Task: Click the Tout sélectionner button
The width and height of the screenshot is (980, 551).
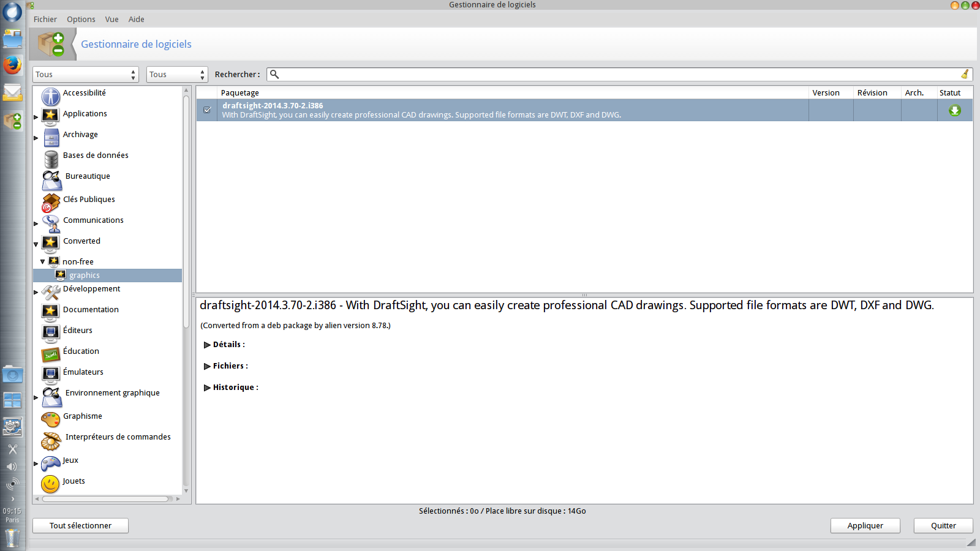Action: [x=80, y=525]
